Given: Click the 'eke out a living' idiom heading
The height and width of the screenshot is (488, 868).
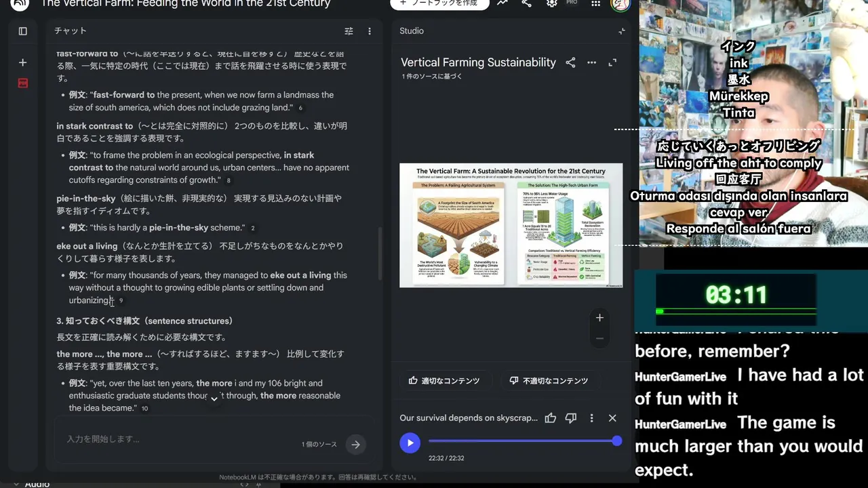Looking at the screenshot, I should coord(87,246).
